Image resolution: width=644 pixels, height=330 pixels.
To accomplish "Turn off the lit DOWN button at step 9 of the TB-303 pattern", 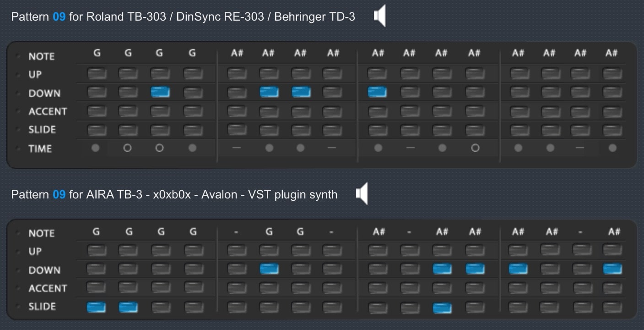I will pyautogui.click(x=377, y=92).
